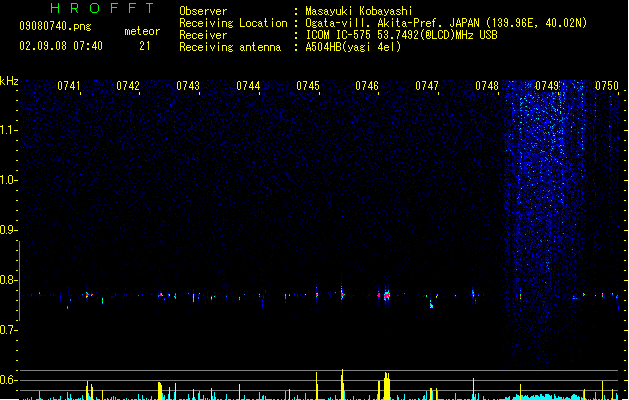629x400 pixels.
Task: Click the HROFFT title text
Action: coord(102,8)
